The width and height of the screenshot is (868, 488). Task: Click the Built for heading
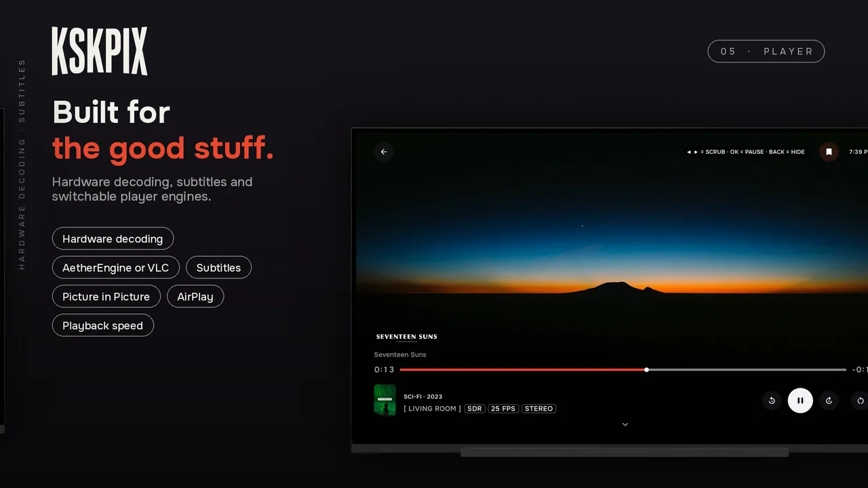[111, 112]
